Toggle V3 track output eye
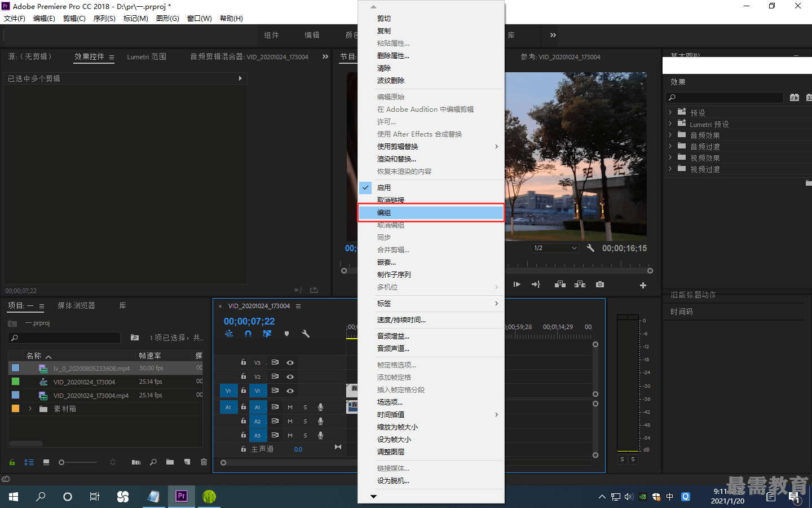Viewport: 812px width, 508px height. coord(290,362)
